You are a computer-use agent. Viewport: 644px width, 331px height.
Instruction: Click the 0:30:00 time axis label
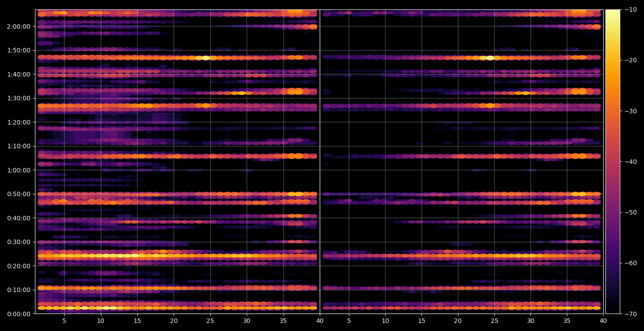tap(19, 242)
